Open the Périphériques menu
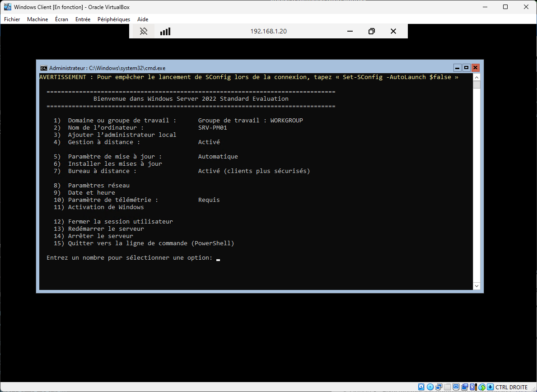Image resolution: width=537 pixels, height=392 pixels. tap(114, 19)
